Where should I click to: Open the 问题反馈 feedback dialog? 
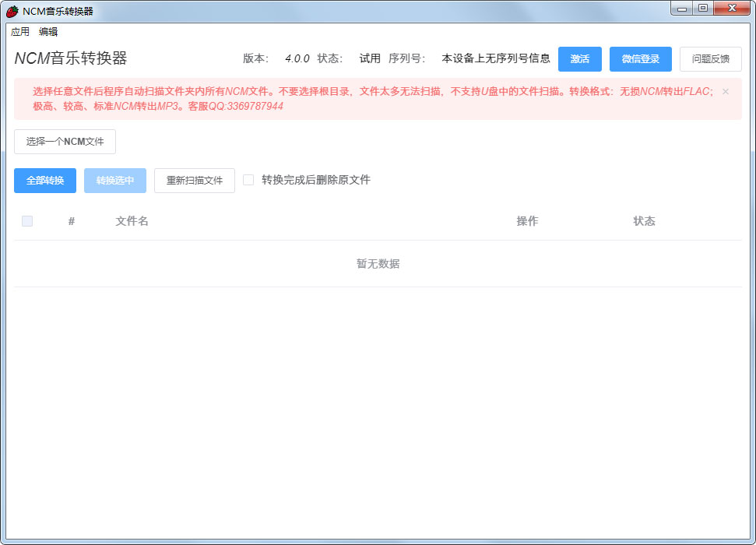click(710, 58)
